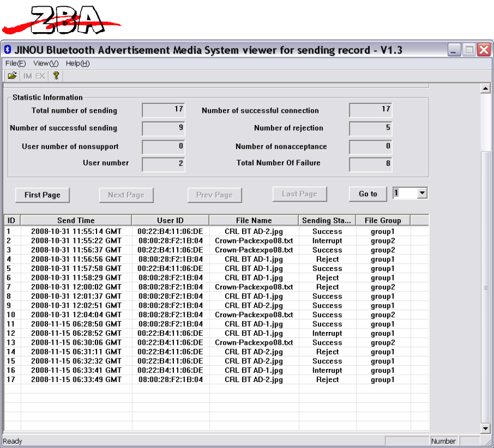Open the Help menu
Viewport: 494px width, 448px height.
pos(78,63)
